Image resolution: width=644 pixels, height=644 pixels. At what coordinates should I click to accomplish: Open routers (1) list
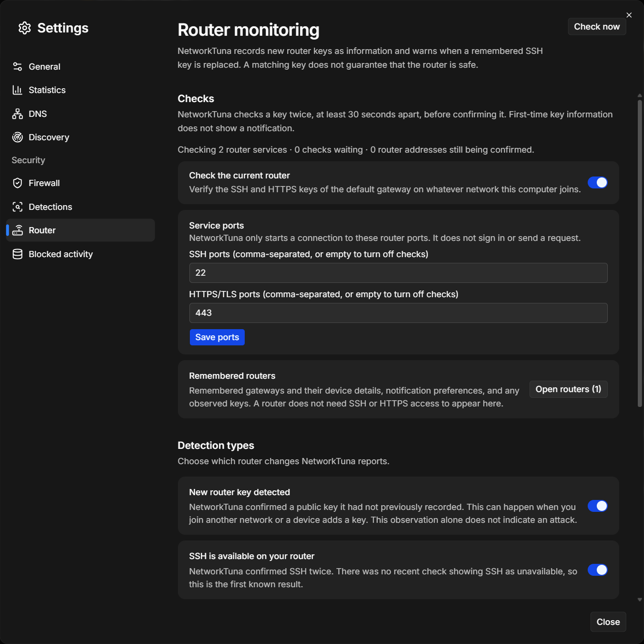point(568,389)
